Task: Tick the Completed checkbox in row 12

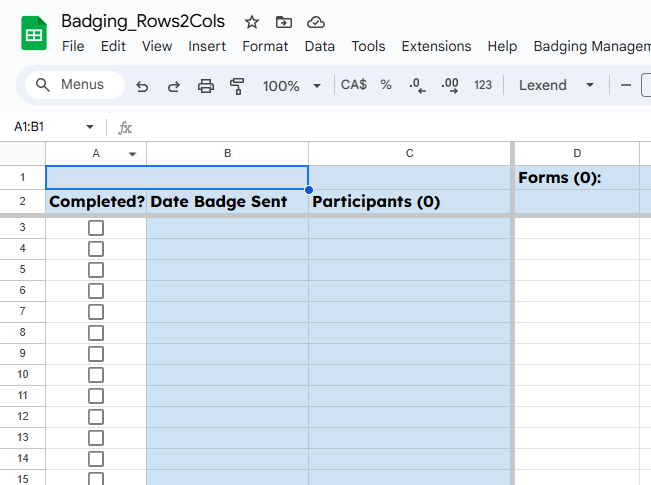Action: 96,417
